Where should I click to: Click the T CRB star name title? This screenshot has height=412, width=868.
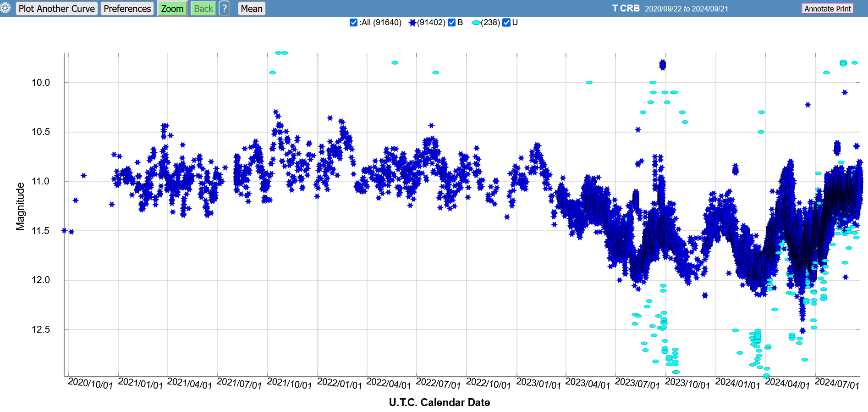626,8
